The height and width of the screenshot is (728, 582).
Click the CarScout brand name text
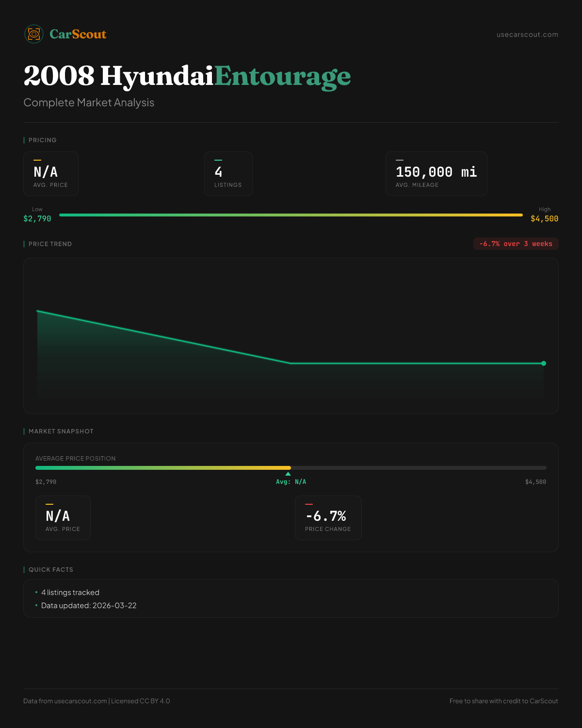point(78,34)
